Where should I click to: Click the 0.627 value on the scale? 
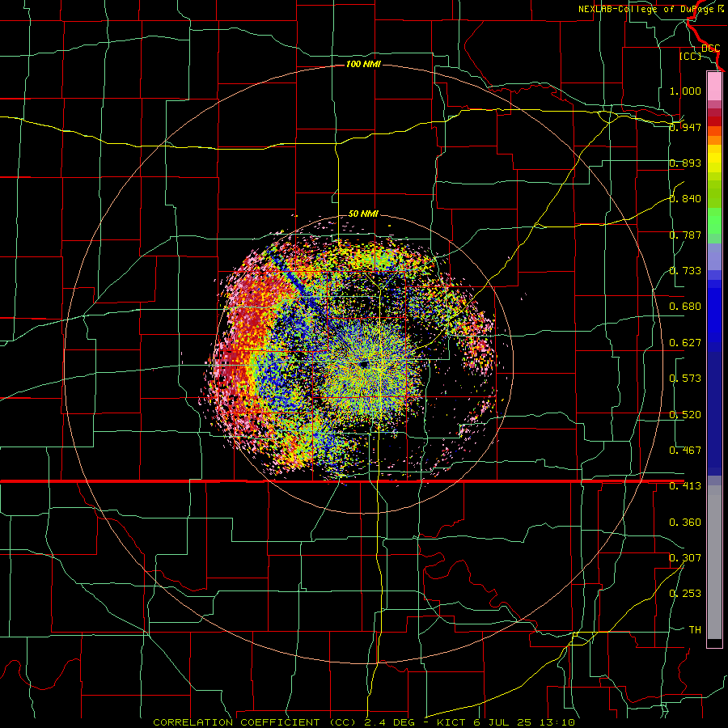(x=685, y=343)
